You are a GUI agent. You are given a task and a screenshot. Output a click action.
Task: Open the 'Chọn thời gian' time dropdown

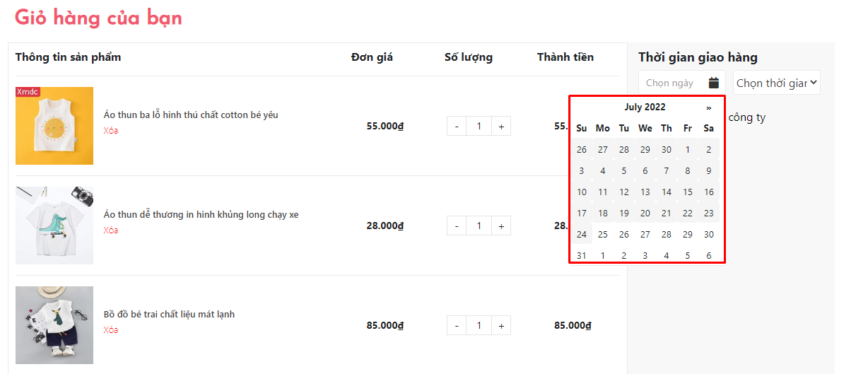tap(776, 83)
